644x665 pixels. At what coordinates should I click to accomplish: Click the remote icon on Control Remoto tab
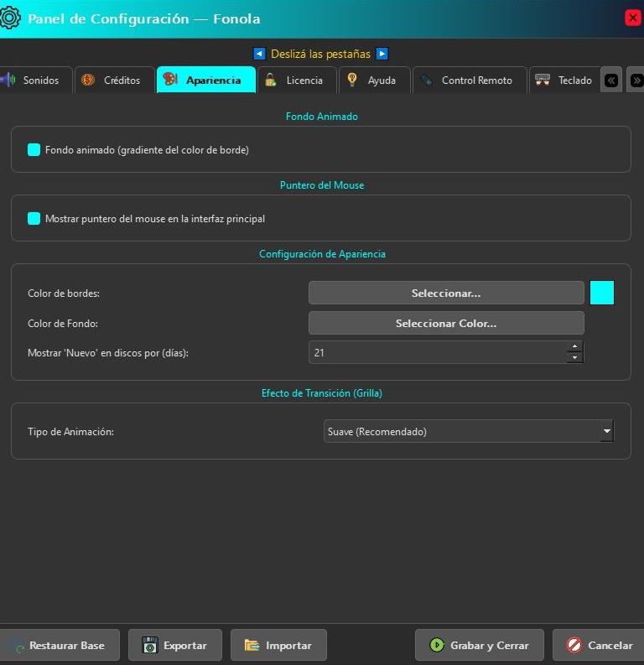tap(427, 81)
